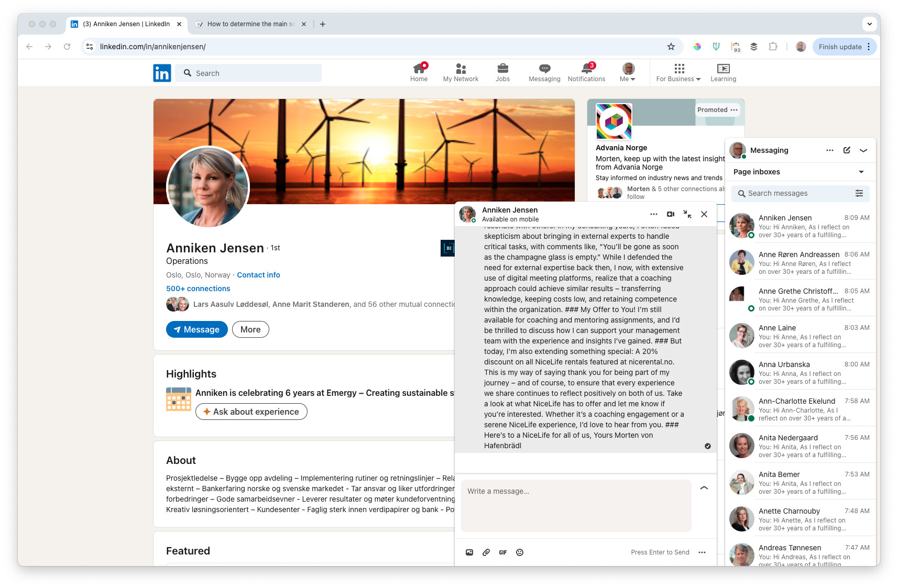Screen dimensions: 898x588
Task: Attach an image to the message
Action: tap(469, 552)
